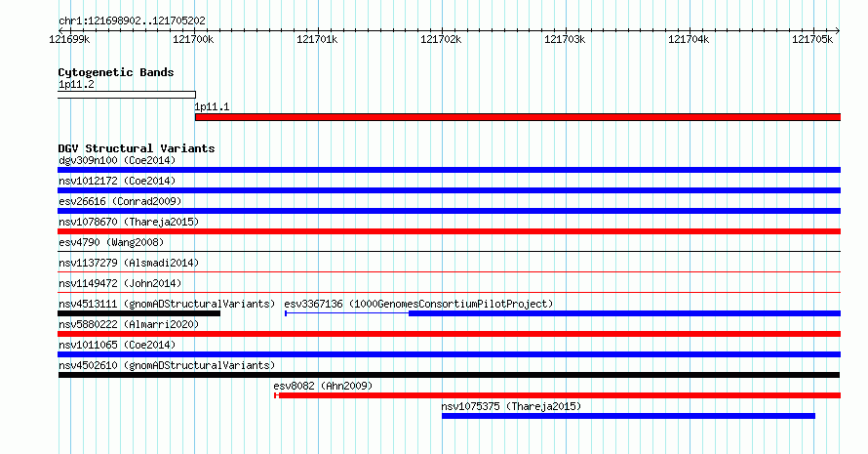Select the 1p11.1 band label
868x454 pixels.
(x=212, y=107)
